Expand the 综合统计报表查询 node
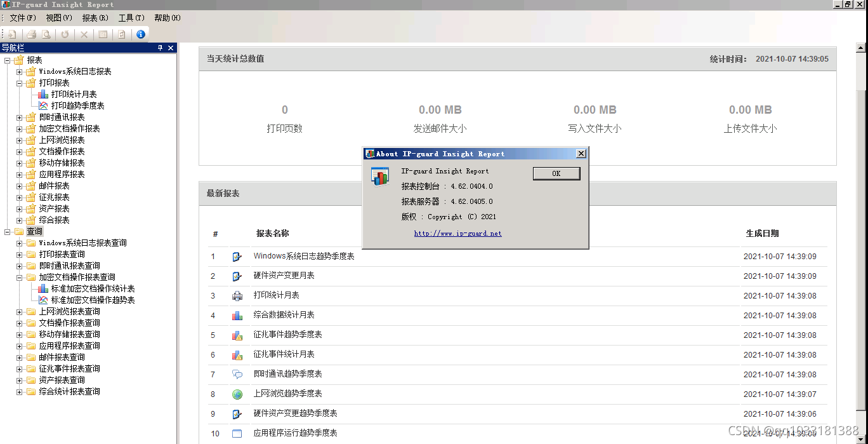The width and height of the screenshot is (868, 444). [19, 392]
